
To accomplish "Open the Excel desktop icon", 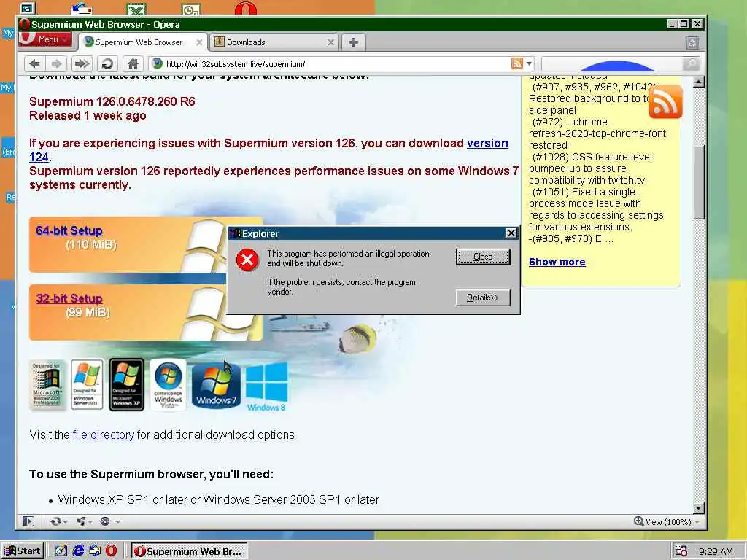I will point(136,9).
